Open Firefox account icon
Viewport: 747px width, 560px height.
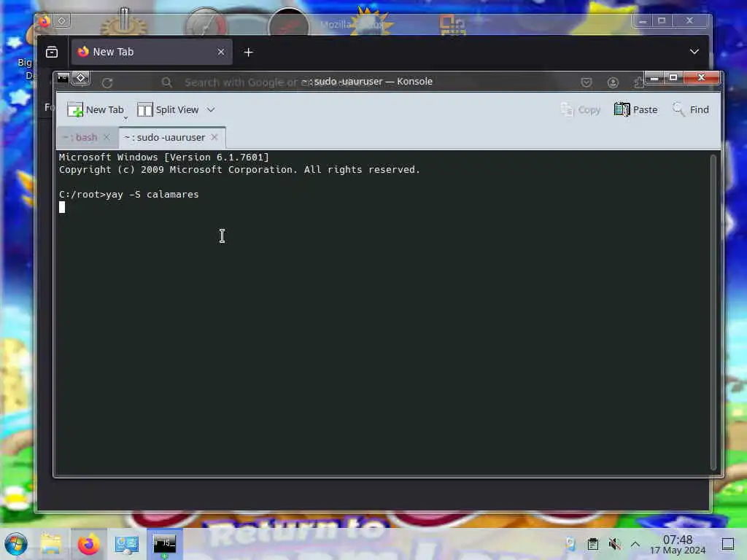(613, 83)
